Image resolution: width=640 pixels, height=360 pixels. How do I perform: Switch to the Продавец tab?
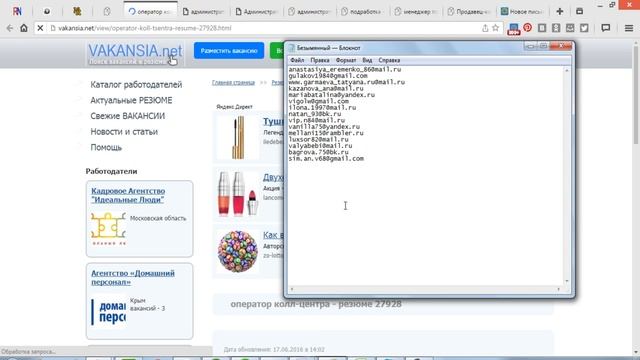coord(469,12)
